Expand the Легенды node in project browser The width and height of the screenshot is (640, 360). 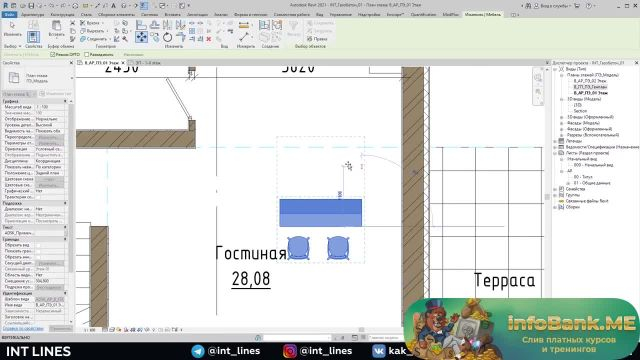click(555, 141)
